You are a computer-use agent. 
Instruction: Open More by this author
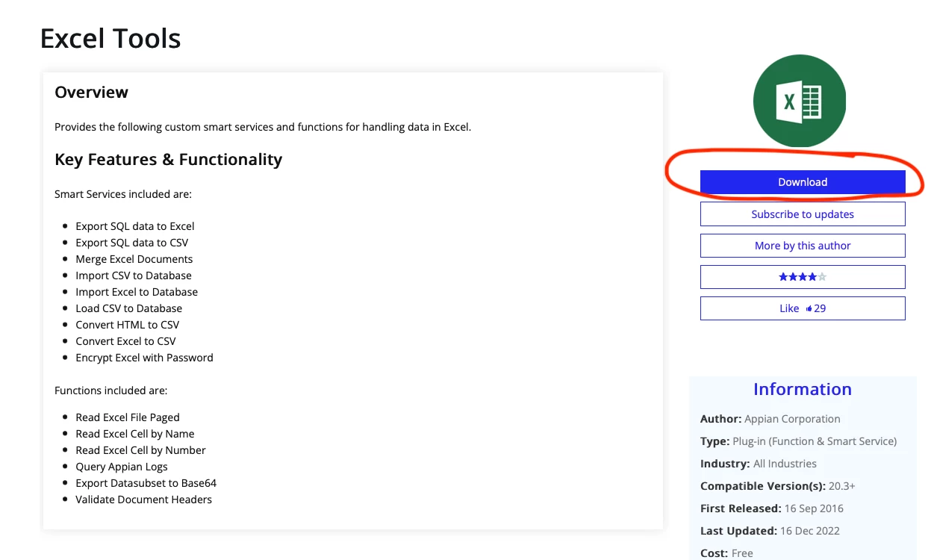[803, 246]
